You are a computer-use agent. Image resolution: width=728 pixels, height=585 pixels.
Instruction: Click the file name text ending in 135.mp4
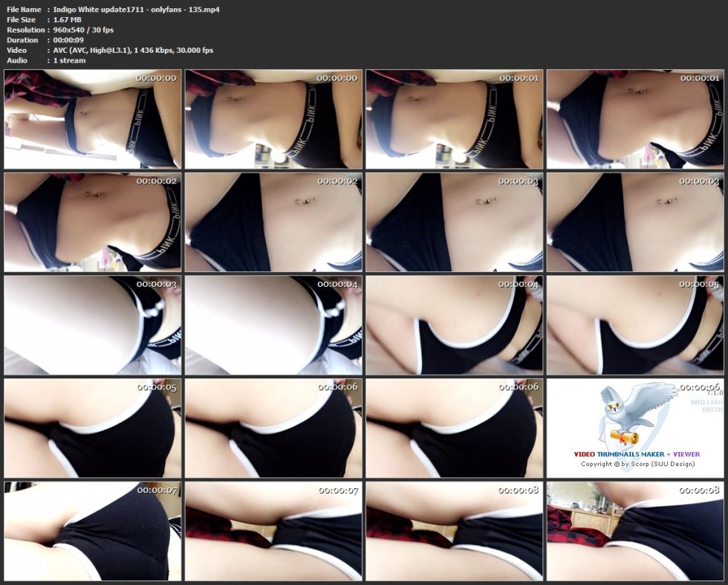point(136,9)
